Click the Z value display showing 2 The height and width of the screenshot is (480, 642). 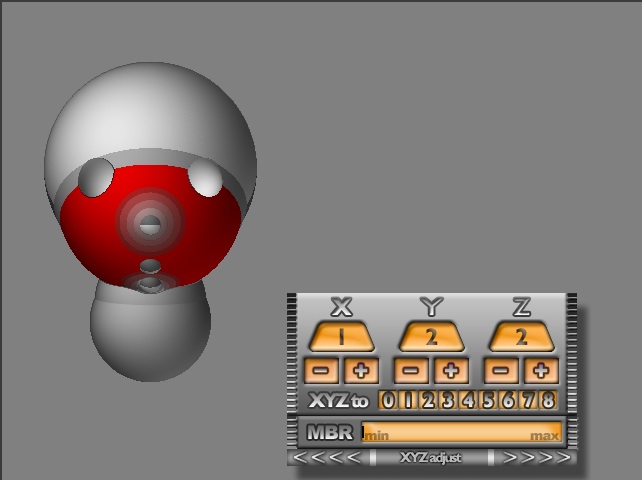tap(522, 337)
